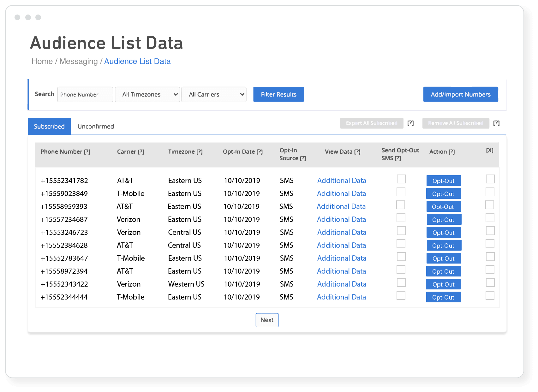Tick the remove [X] checkbox for +15552341782
The image size is (538, 392).
pos(490,179)
